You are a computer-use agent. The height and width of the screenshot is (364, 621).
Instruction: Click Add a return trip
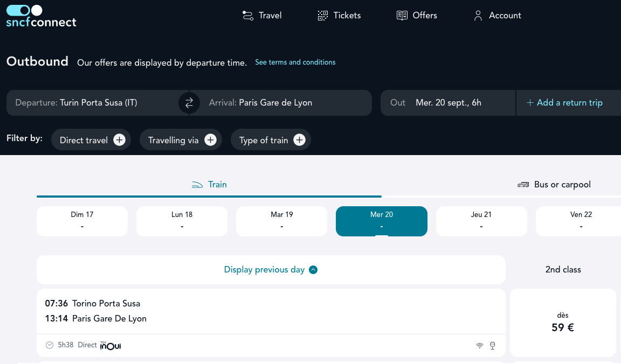[564, 103]
